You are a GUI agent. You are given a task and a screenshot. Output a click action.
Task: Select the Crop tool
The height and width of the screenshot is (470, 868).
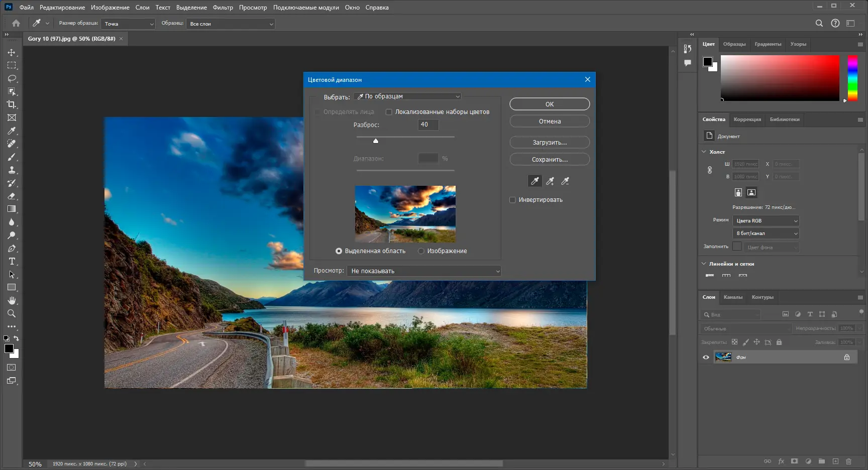(x=12, y=104)
